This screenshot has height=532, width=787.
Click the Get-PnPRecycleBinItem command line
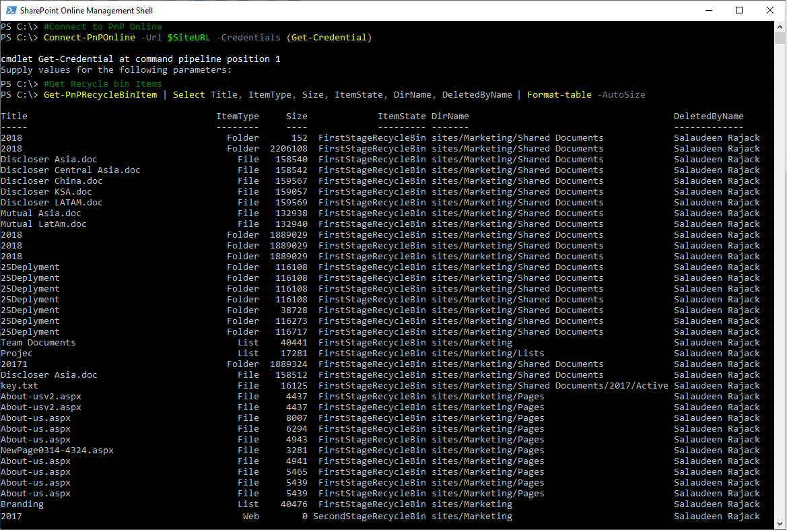(x=100, y=94)
